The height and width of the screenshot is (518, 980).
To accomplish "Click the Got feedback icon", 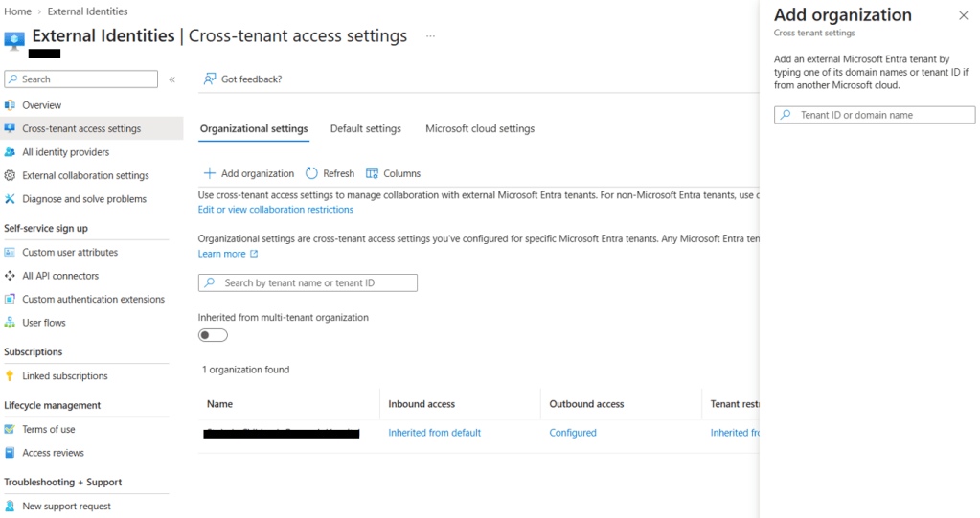I will pyautogui.click(x=210, y=79).
